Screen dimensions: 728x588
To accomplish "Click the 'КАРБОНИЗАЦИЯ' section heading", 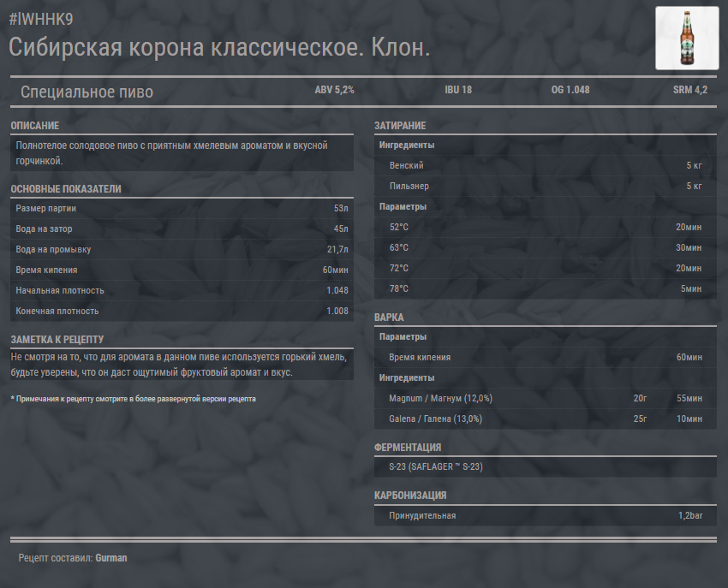I will tap(410, 496).
